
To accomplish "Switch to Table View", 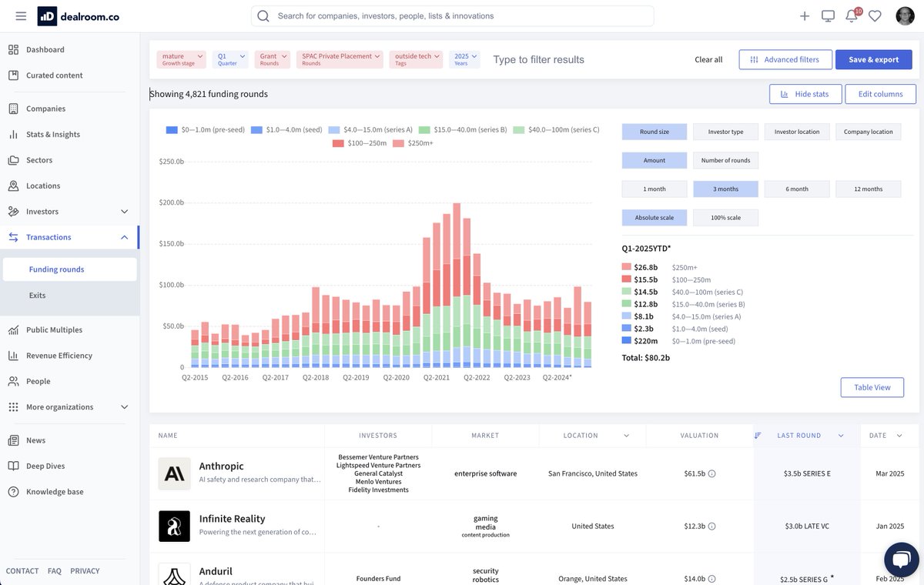I will (872, 387).
